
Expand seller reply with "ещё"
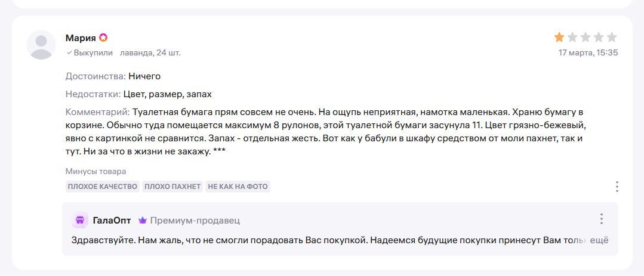[x=599, y=240]
